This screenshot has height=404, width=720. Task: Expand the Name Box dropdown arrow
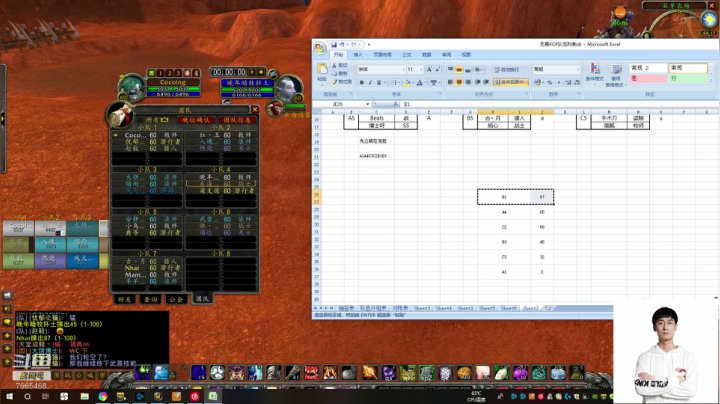[368, 104]
